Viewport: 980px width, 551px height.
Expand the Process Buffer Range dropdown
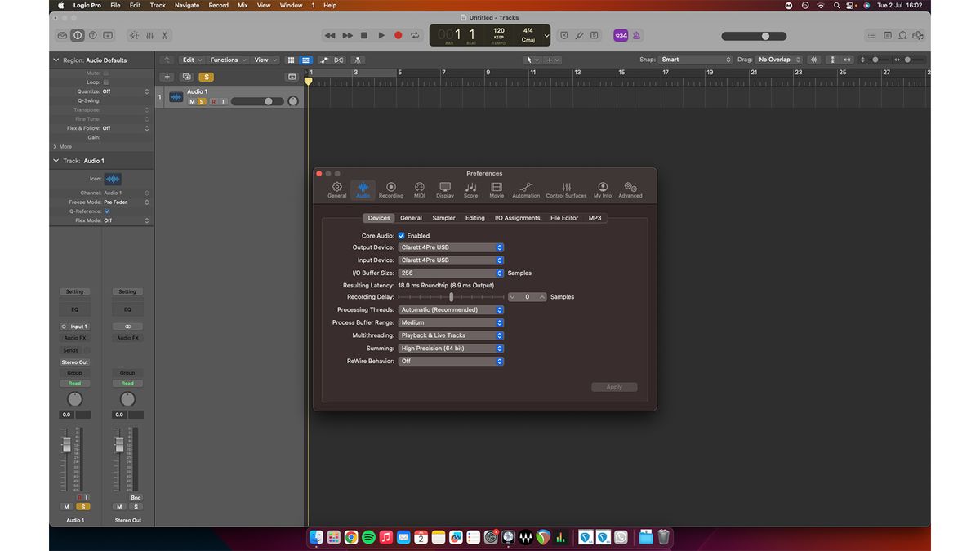click(x=451, y=322)
